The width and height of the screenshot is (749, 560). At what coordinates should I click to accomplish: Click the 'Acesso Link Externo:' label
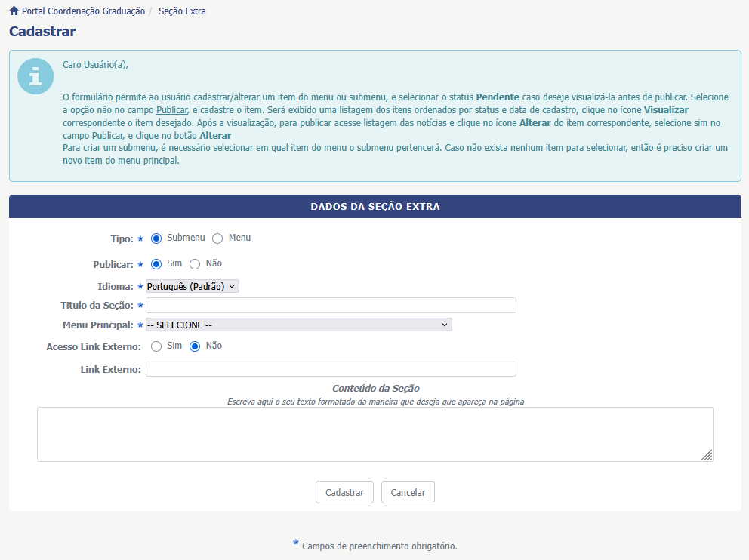94,347
